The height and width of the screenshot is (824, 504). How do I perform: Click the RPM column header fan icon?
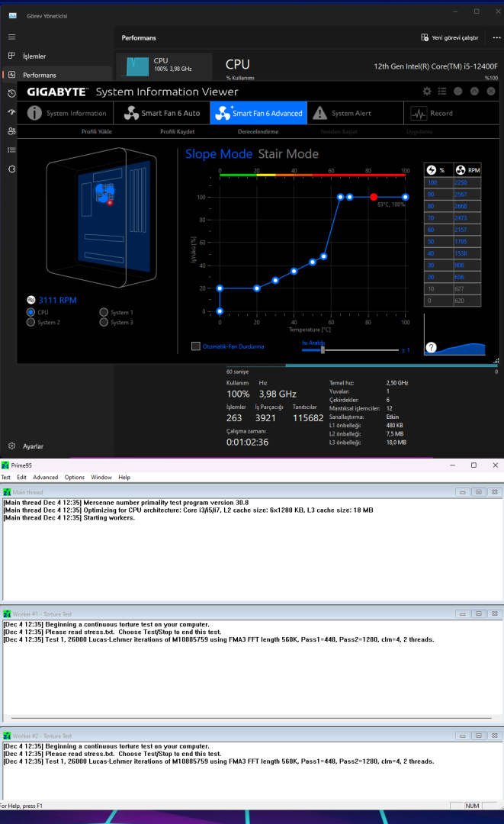click(x=461, y=169)
